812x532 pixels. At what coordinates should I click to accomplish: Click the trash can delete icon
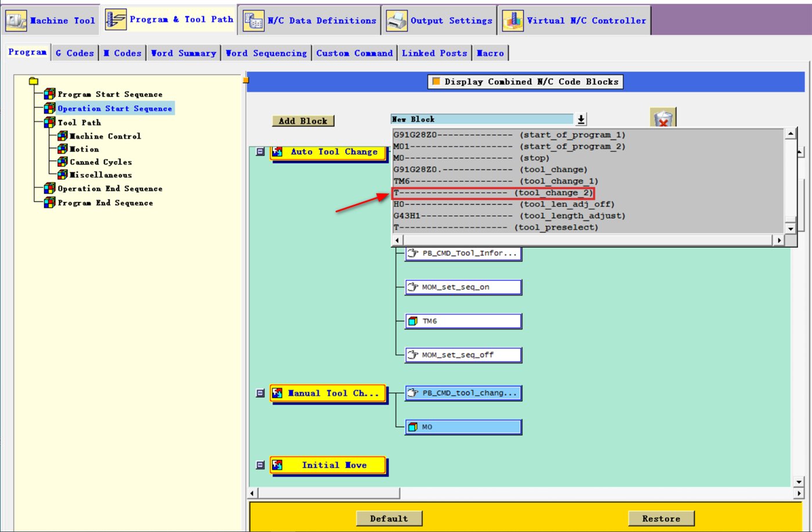coord(663,118)
